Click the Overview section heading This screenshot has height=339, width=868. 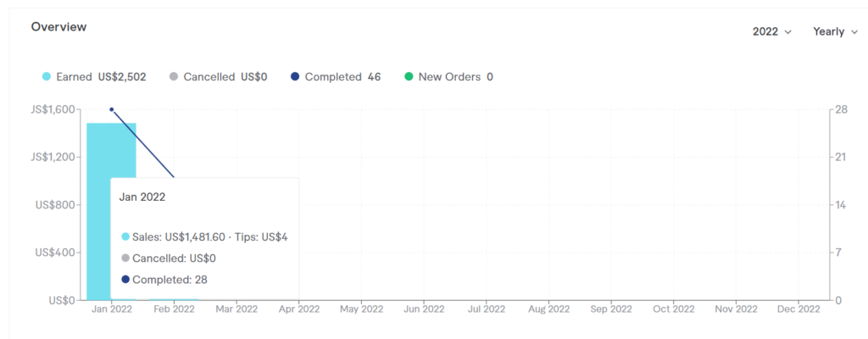coord(58,26)
